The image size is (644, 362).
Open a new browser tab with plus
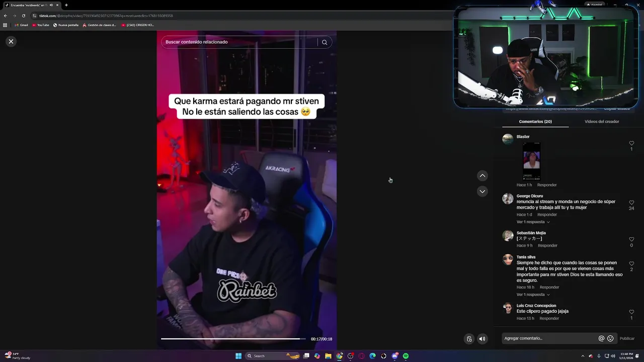click(x=66, y=5)
